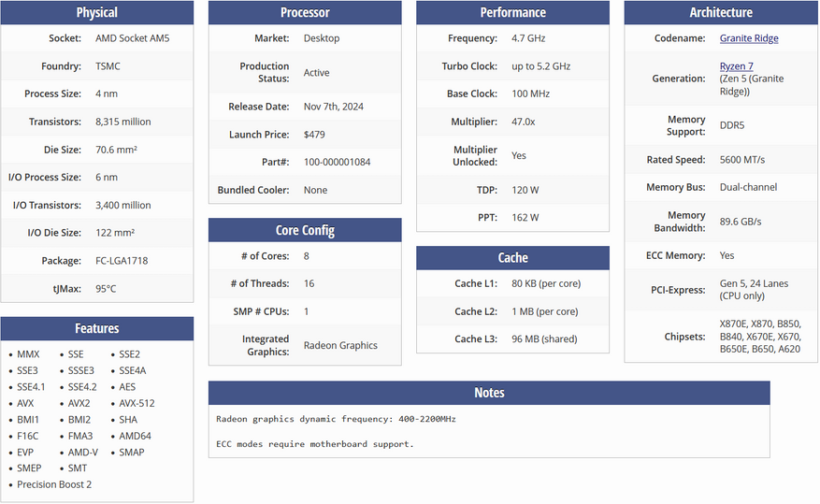Click the 80 KB (per core) L1 cache
Screen dimensions: 820x504
(546, 283)
